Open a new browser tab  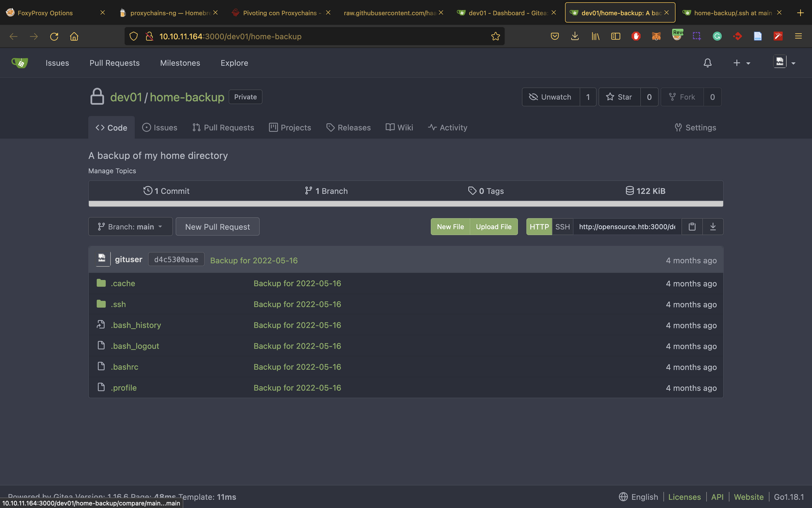(x=800, y=13)
